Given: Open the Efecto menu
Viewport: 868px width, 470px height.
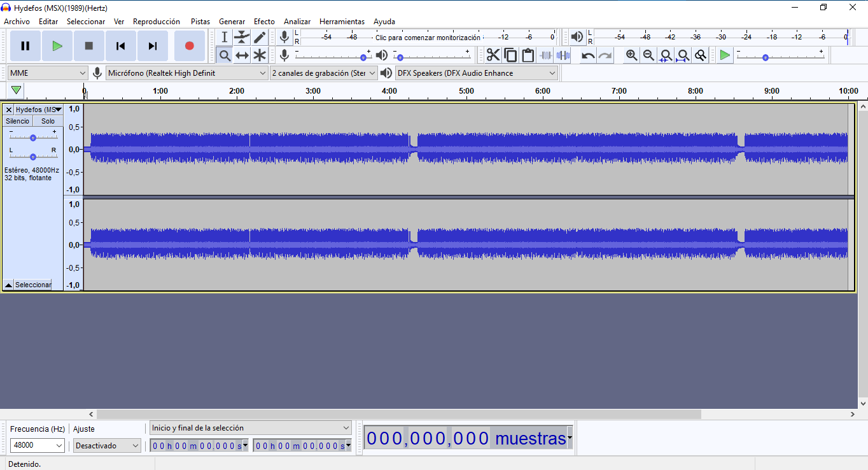Looking at the screenshot, I should 264,22.
